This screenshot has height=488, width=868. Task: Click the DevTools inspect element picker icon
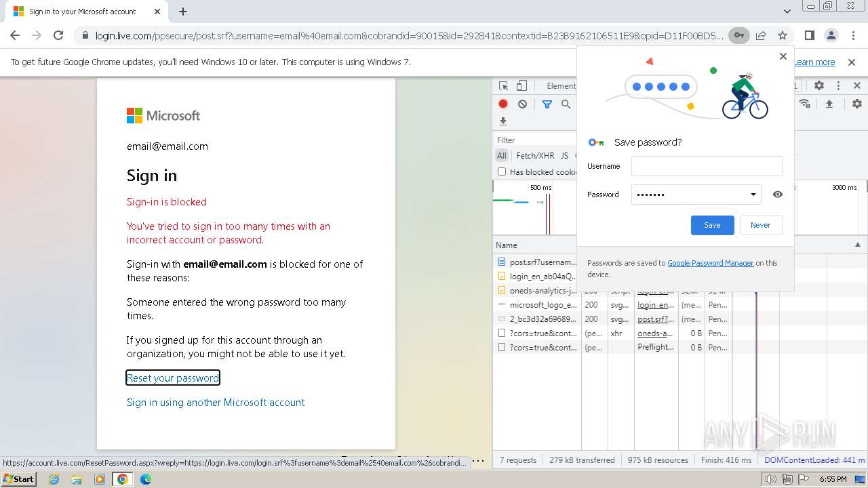tap(503, 86)
